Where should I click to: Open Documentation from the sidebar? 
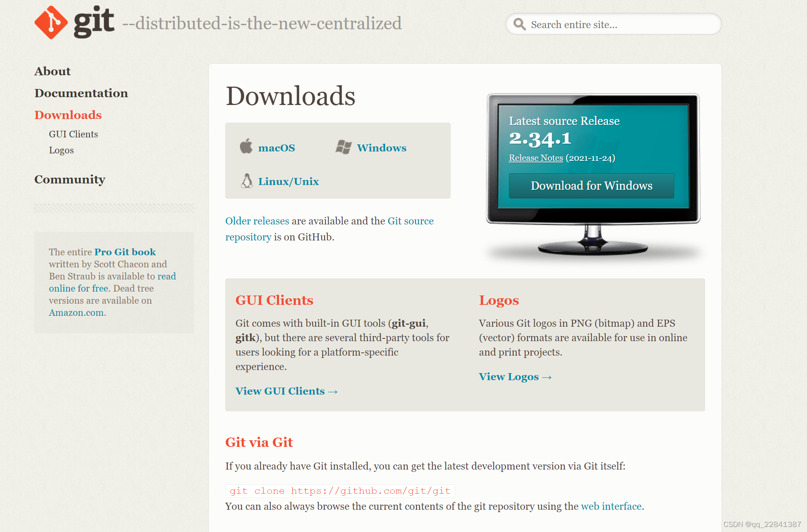tap(81, 93)
